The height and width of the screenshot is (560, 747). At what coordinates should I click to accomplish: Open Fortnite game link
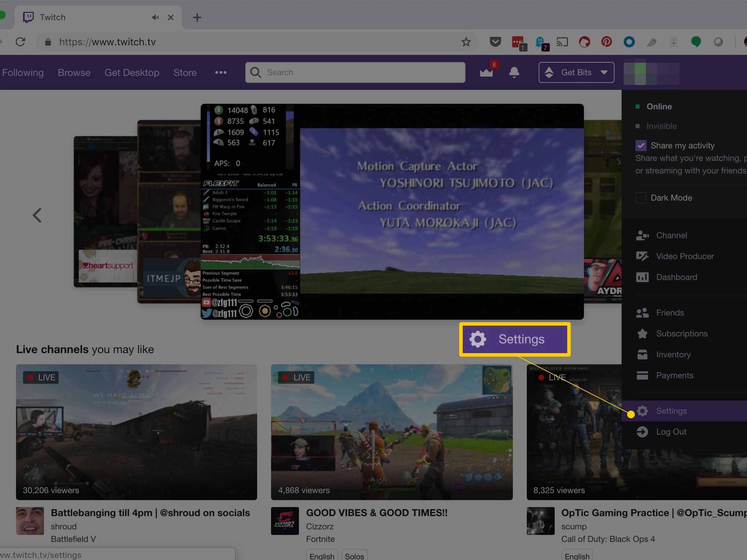[x=320, y=539]
